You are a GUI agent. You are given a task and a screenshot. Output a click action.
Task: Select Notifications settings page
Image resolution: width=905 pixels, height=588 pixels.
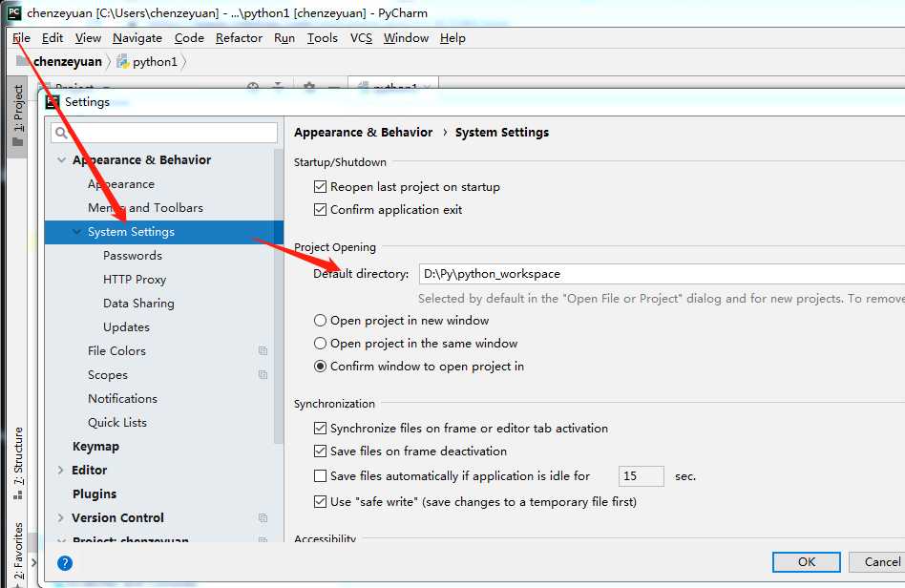click(x=122, y=399)
